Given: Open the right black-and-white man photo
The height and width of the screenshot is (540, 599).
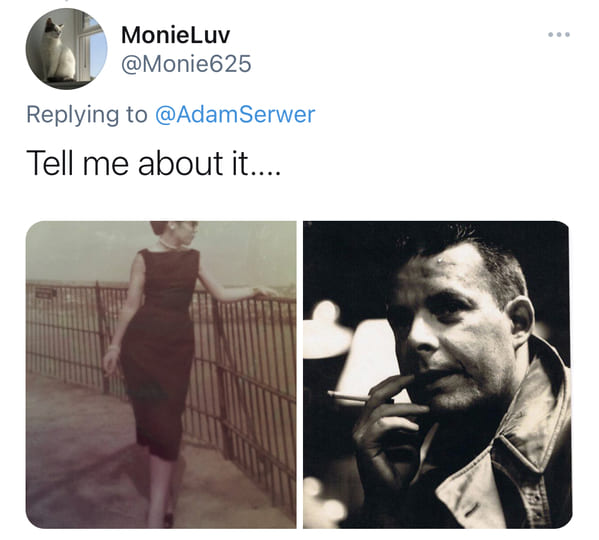Looking at the screenshot, I should (x=437, y=375).
